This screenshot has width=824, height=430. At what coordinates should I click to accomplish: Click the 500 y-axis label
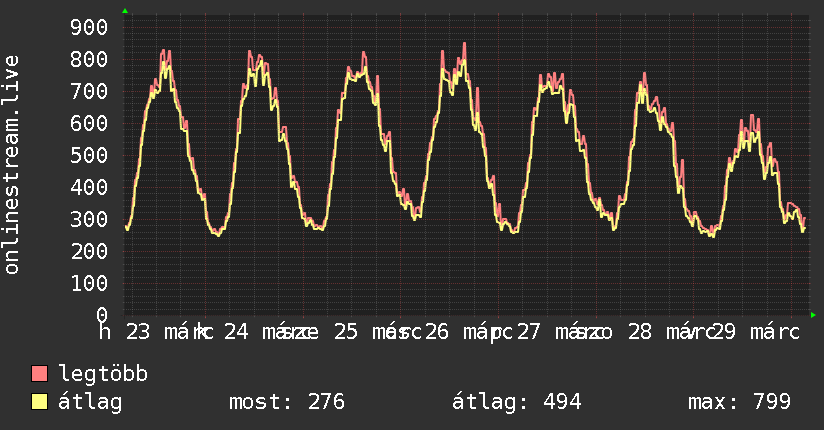tap(89, 155)
